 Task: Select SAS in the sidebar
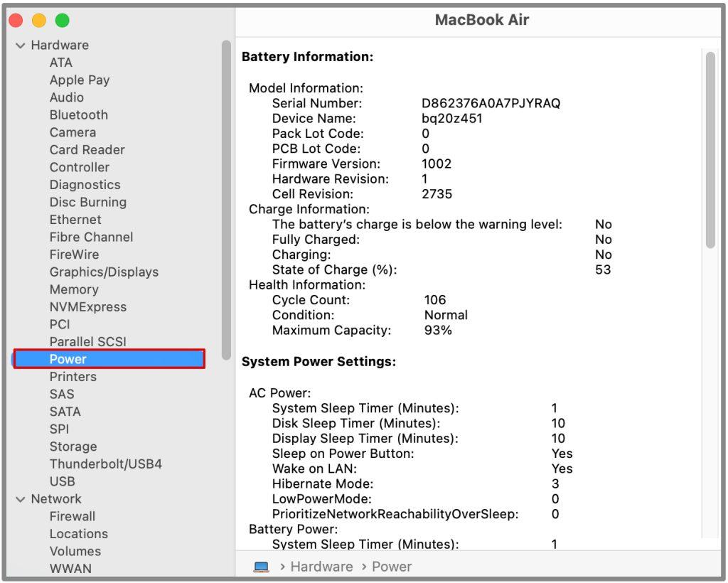[62, 394]
